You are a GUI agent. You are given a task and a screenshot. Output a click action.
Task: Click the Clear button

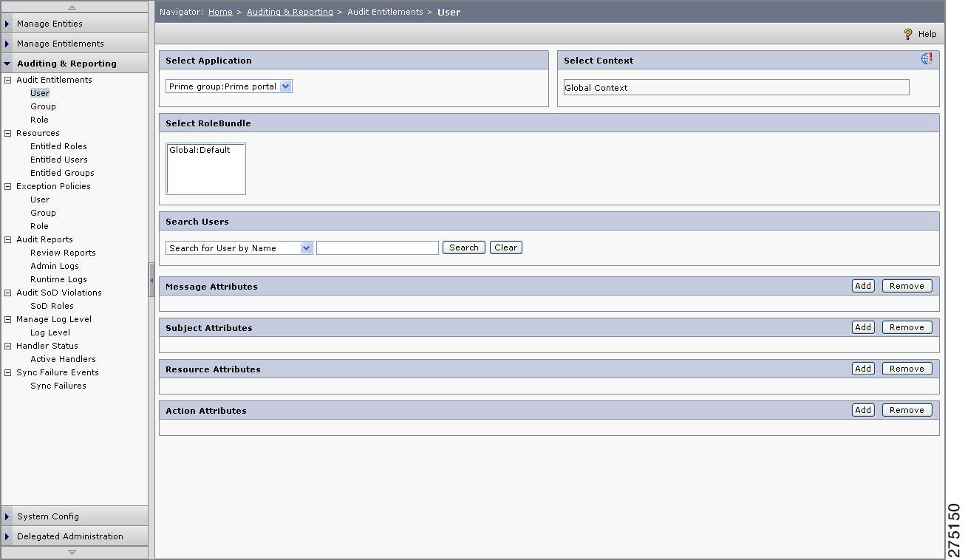(x=506, y=247)
